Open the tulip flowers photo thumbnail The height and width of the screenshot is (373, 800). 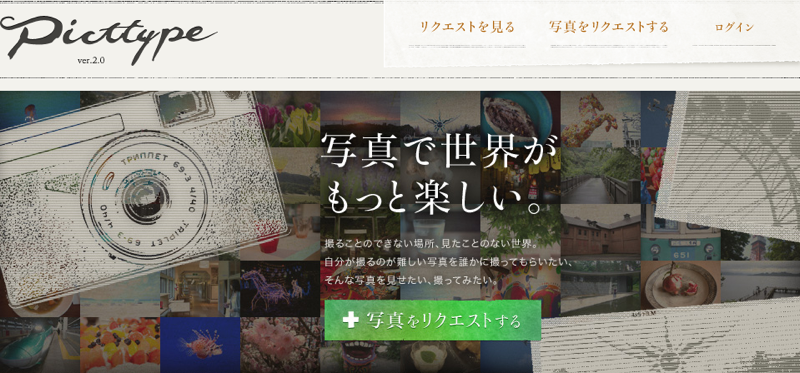[287, 120]
